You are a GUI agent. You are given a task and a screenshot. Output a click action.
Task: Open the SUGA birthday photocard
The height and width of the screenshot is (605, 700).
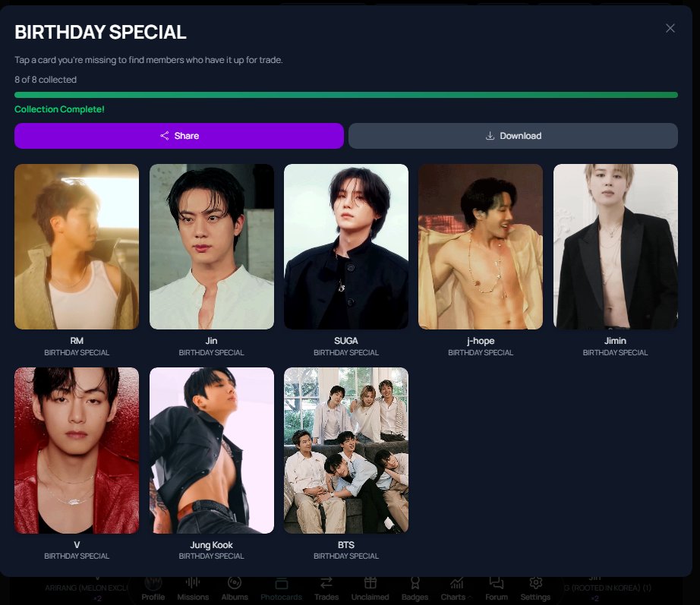pos(346,247)
